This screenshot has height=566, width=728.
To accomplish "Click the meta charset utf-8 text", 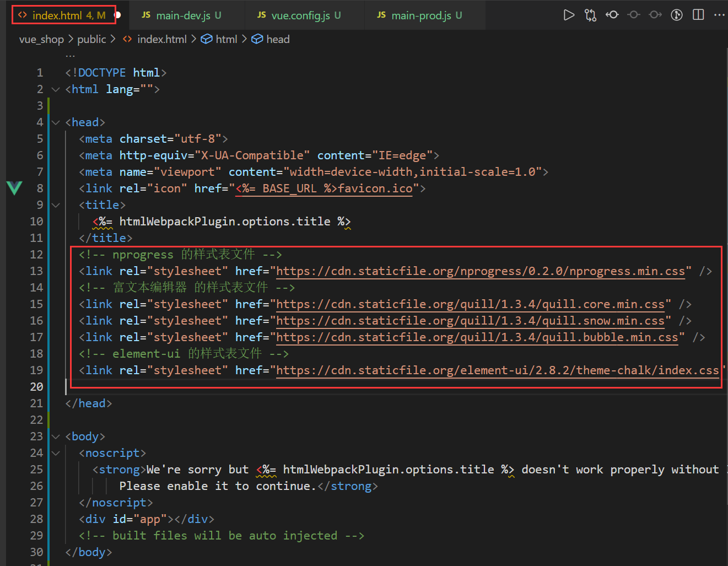I will [x=153, y=139].
